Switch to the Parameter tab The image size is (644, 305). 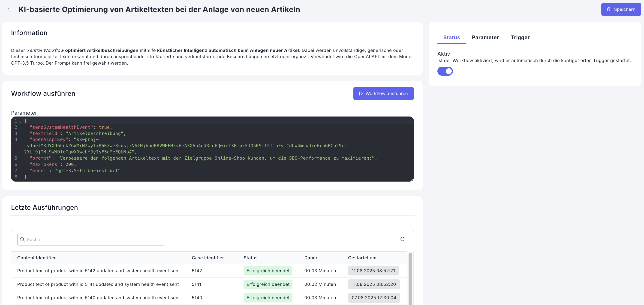pyautogui.click(x=485, y=37)
